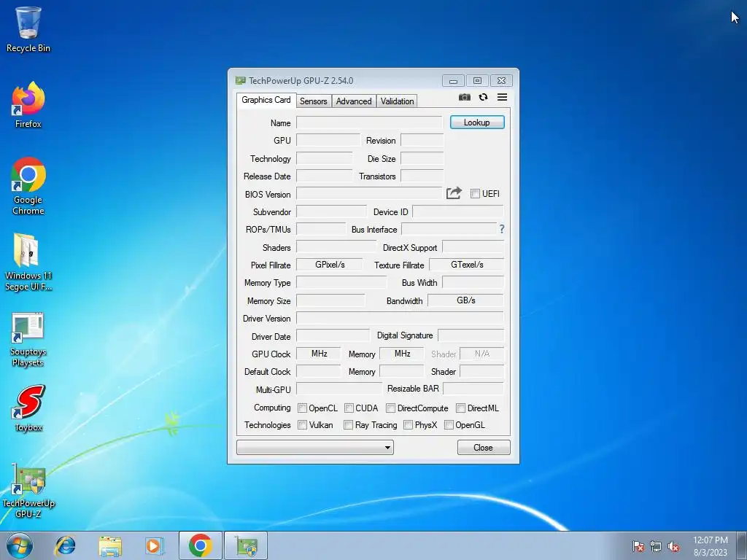Switch to Chrome on the taskbar

(200, 545)
